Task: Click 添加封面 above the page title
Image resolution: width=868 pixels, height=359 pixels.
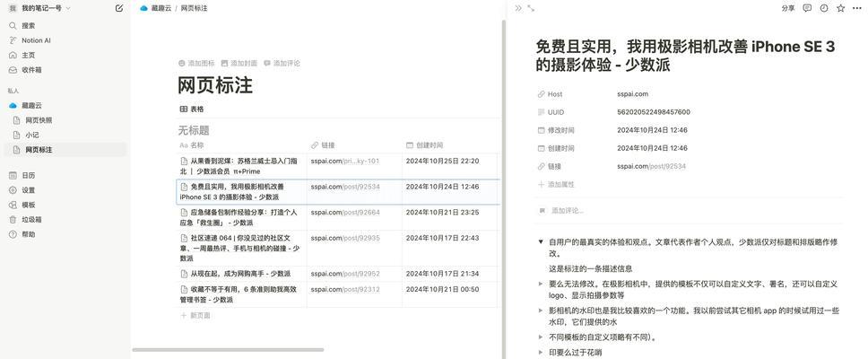Action: tap(239, 63)
